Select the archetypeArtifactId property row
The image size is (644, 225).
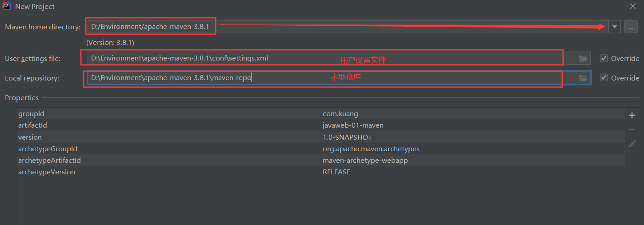(x=320, y=160)
